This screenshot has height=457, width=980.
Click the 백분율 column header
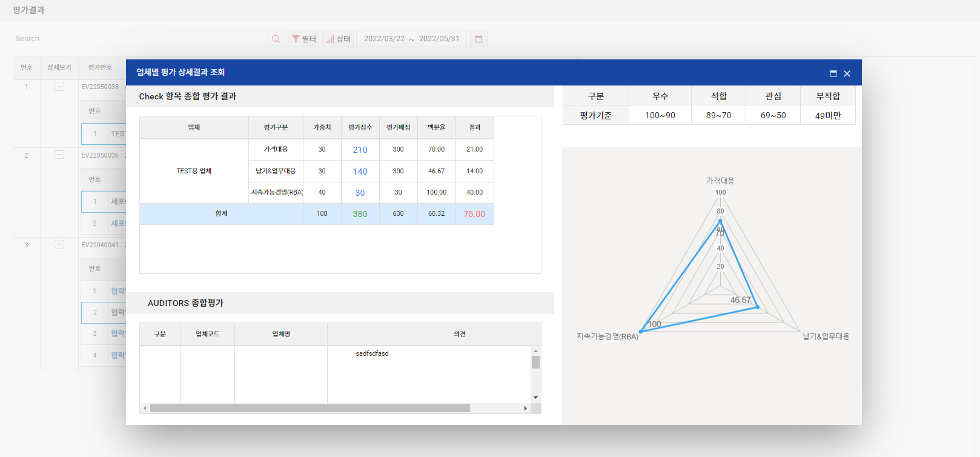tap(437, 127)
